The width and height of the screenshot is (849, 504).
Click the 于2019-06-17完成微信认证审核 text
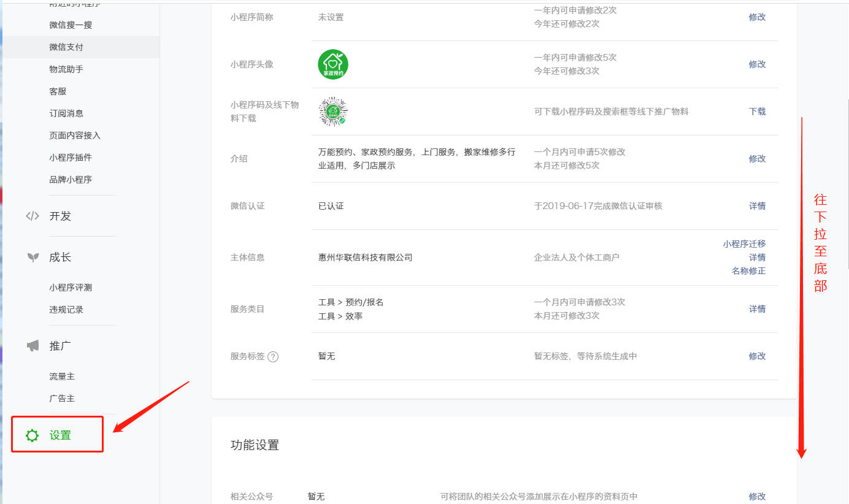(598, 206)
